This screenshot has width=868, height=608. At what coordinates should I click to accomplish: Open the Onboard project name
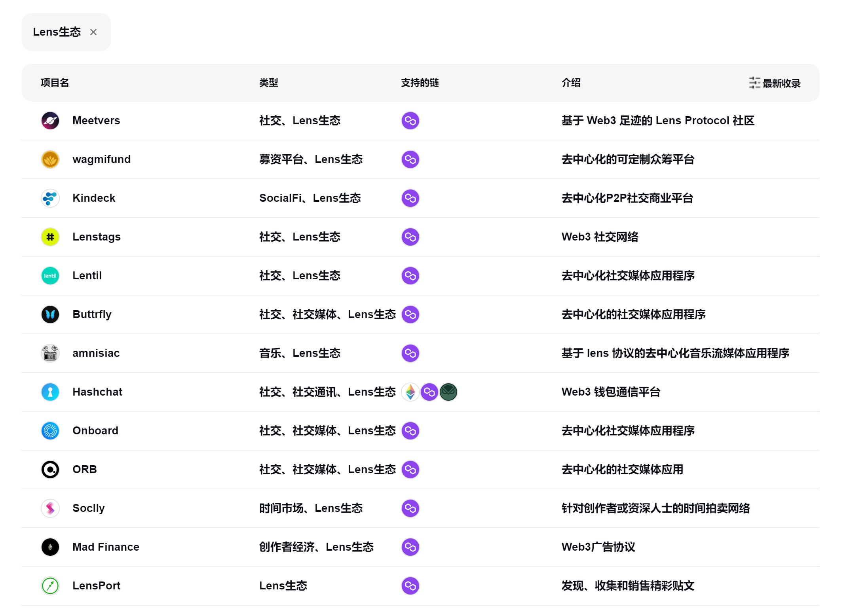[x=95, y=431]
